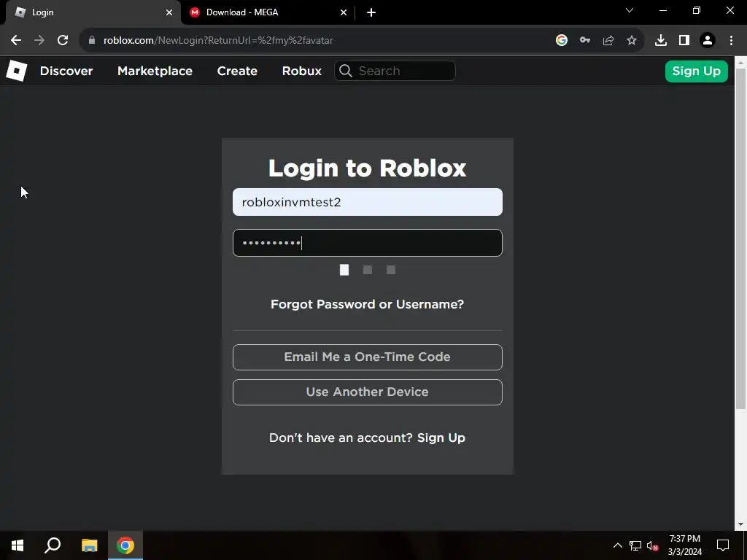Click Email Me a One-Time Code button
The width and height of the screenshot is (747, 560).
click(x=368, y=357)
